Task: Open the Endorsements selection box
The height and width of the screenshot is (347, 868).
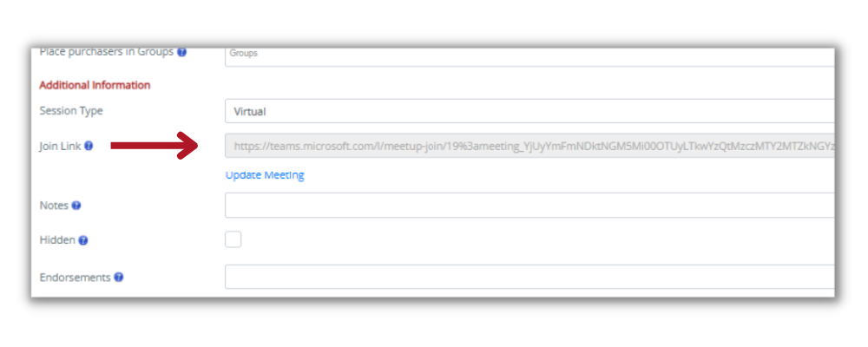Action: pyautogui.click(x=529, y=277)
